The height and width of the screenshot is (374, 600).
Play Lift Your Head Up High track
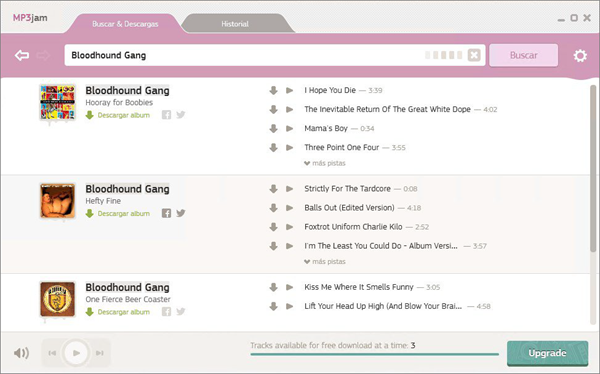290,306
